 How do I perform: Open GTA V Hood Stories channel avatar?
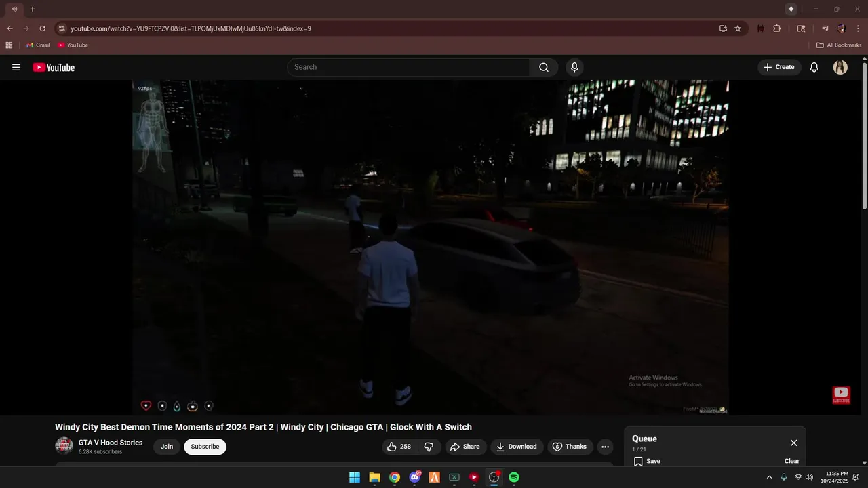(x=64, y=446)
